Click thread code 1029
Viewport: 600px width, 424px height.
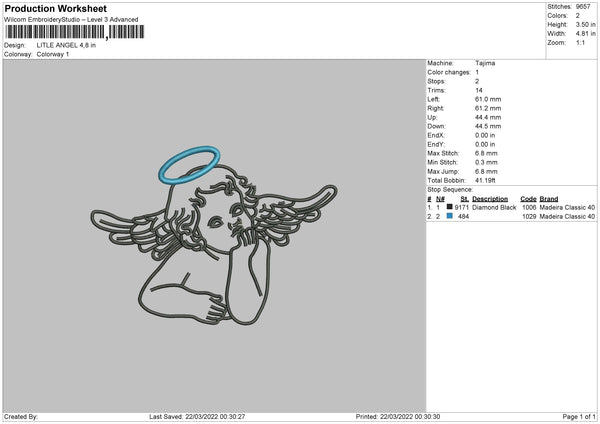(x=529, y=217)
